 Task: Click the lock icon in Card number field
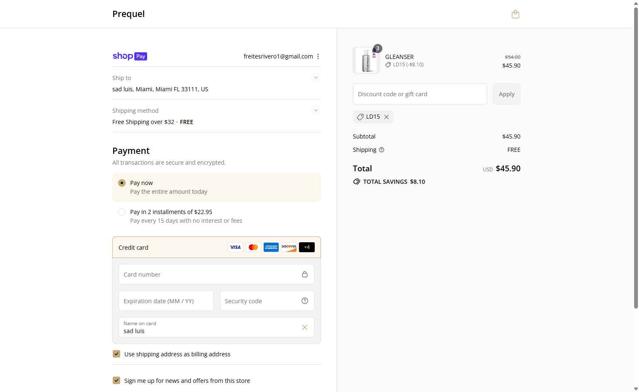tap(304, 274)
